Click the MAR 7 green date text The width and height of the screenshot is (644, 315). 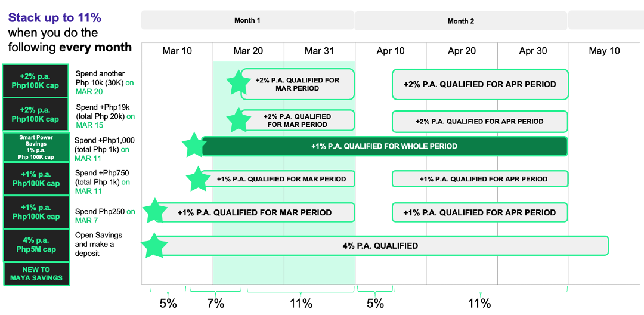pyautogui.click(x=86, y=221)
